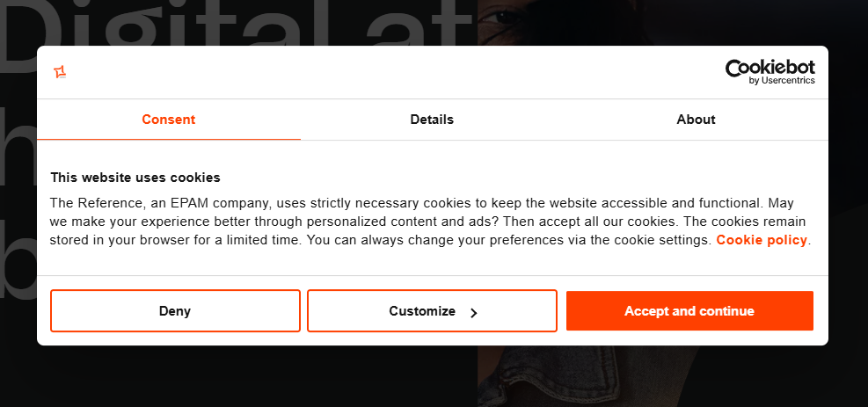This screenshot has width=868, height=407.
Task: Choose the Customize button label
Action: (422, 311)
